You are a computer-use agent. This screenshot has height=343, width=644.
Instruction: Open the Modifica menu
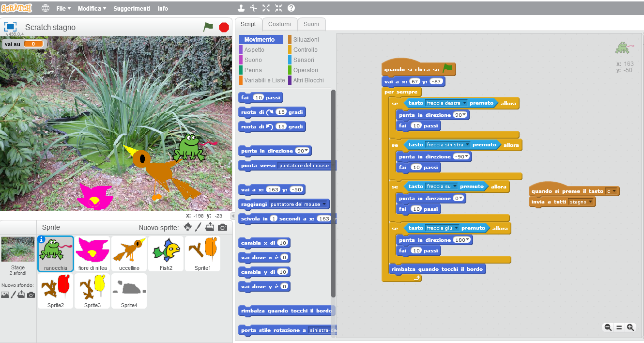(92, 8)
